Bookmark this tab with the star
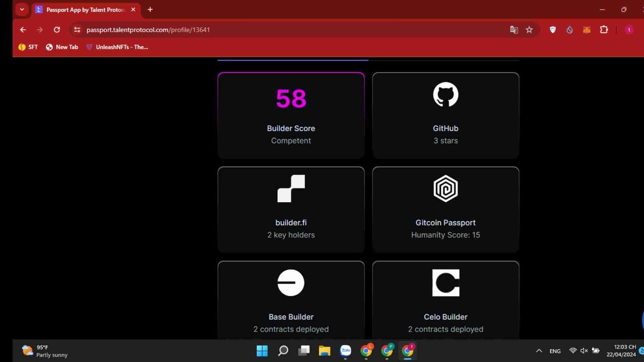Image resolution: width=644 pixels, height=362 pixels. [529, 30]
